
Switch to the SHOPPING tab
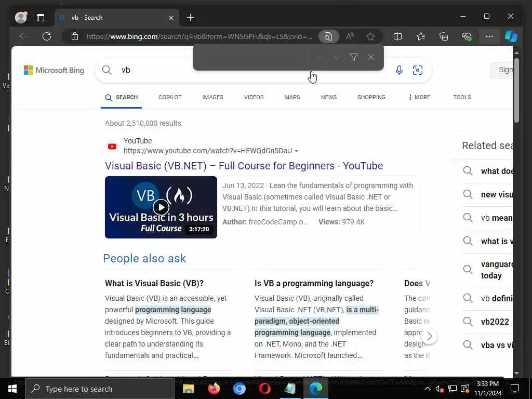click(371, 97)
